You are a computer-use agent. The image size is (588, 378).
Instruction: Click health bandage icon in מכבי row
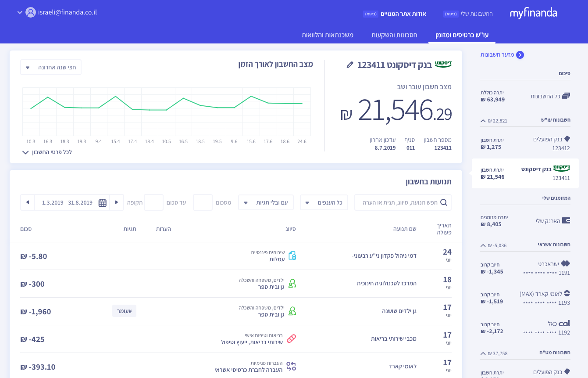292,338
